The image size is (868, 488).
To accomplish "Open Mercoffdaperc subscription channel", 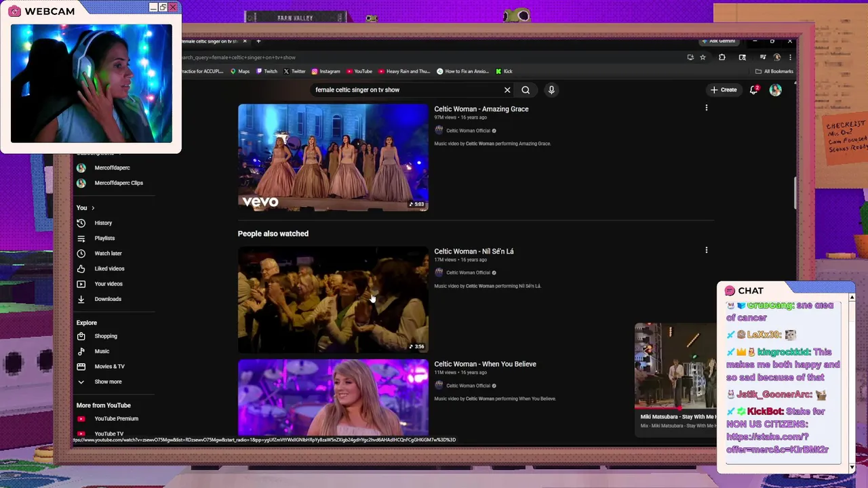I will pyautogui.click(x=112, y=167).
